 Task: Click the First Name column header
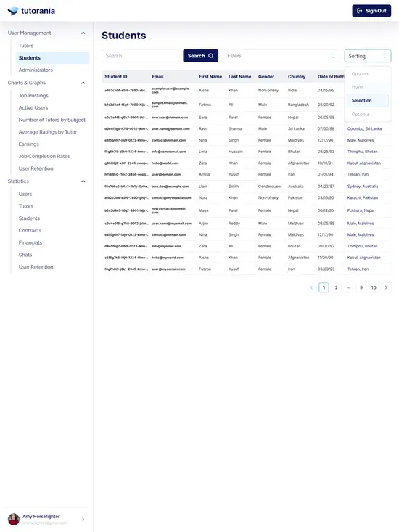click(210, 77)
